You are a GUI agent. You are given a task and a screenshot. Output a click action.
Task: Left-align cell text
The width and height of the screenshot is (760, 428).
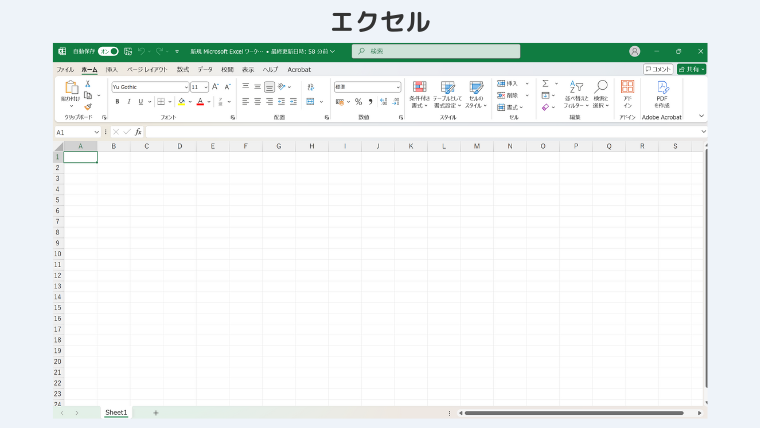[246, 102]
